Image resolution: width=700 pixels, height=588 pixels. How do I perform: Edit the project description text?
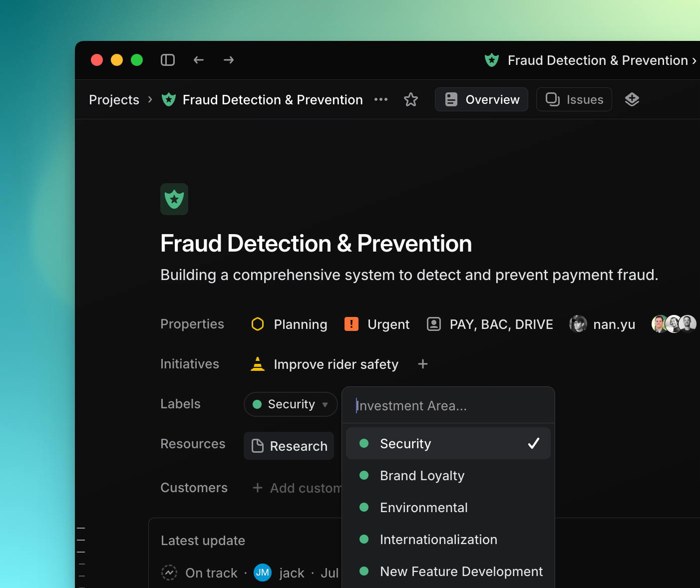tap(409, 275)
